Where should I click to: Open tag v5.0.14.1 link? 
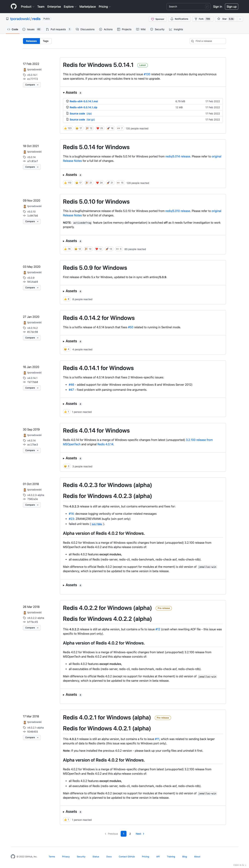point(32,75)
